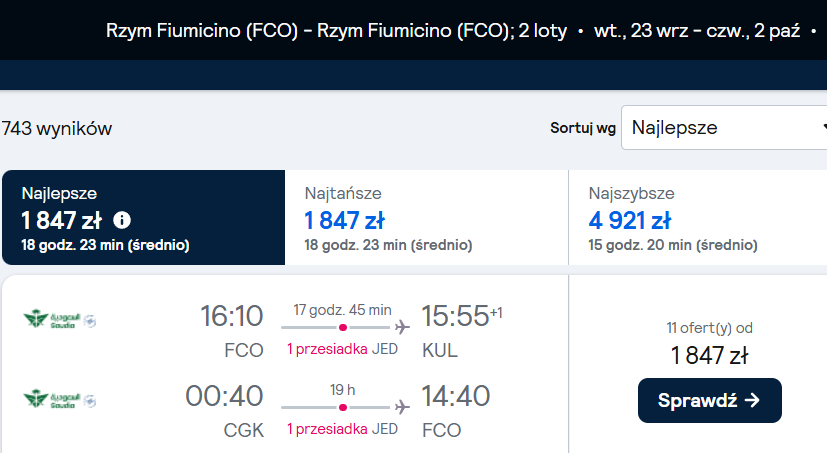Image resolution: width=827 pixels, height=453 pixels.
Task: Click the 743 wyników results count
Action: (x=57, y=128)
